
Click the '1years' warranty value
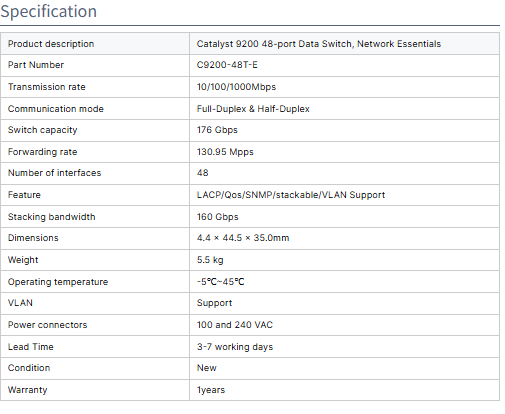click(x=211, y=390)
